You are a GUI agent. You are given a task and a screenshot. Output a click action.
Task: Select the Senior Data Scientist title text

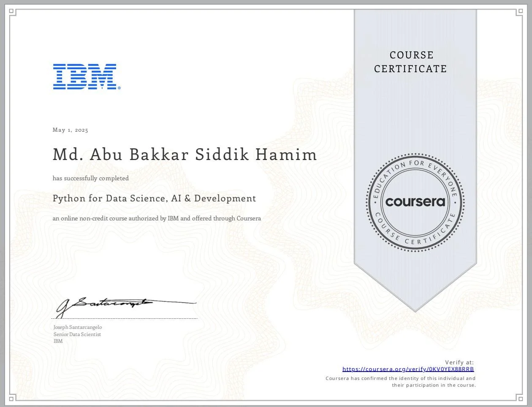(x=77, y=334)
